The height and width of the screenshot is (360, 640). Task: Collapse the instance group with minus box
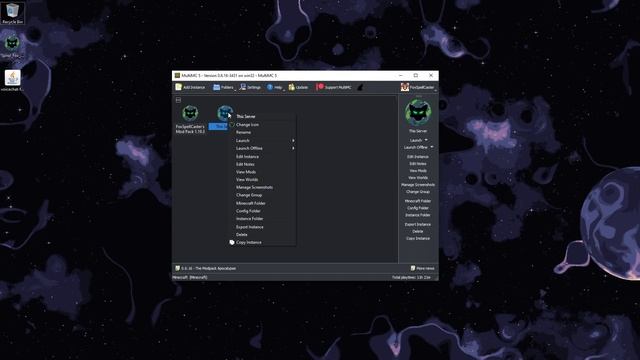178,100
